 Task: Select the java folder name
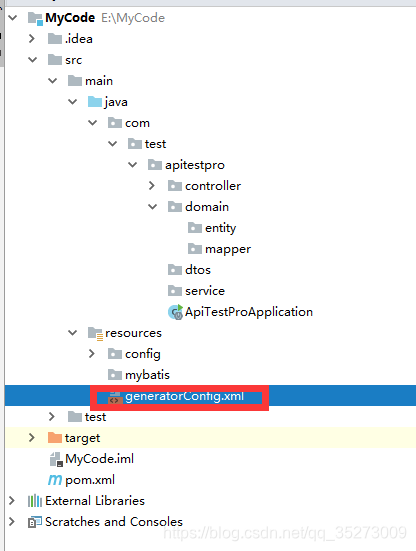[x=116, y=102]
